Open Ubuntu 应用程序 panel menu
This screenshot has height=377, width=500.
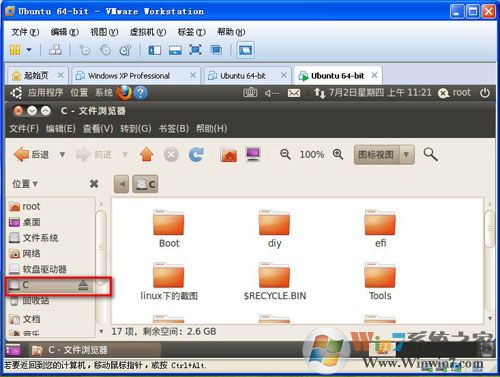45,93
